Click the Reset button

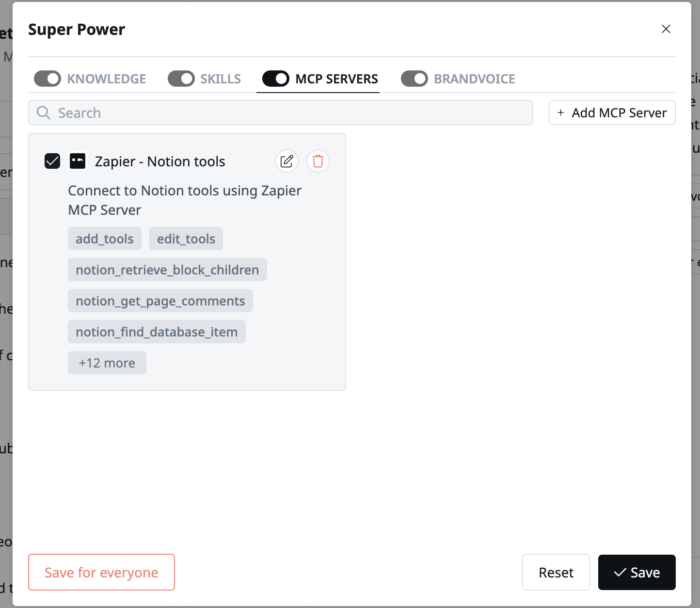tap(556, 572)
